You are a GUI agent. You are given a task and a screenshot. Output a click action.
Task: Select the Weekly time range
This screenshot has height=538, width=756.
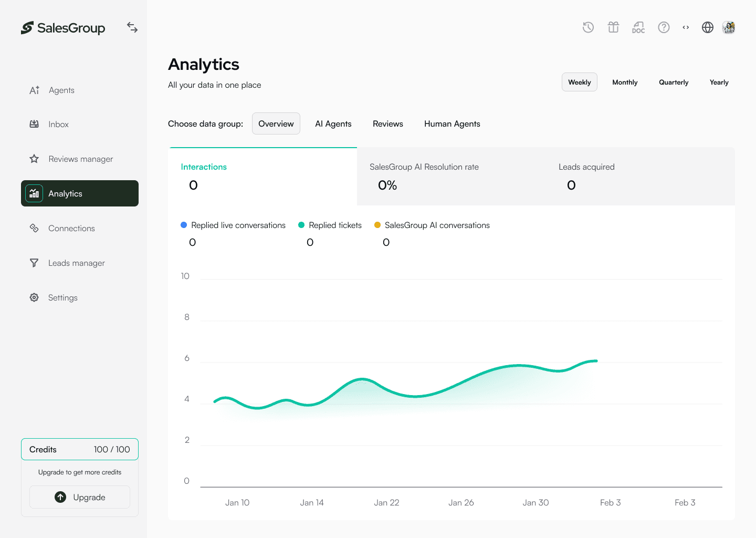click(580, 82)
